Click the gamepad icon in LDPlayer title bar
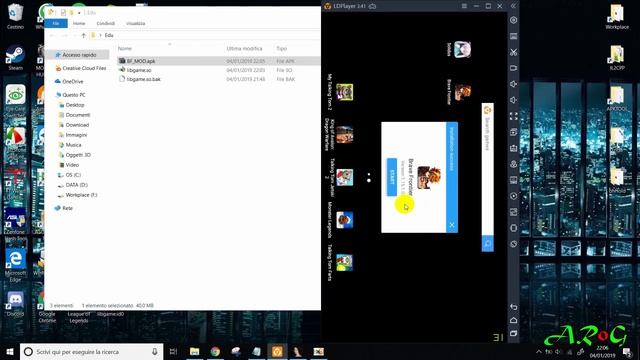The image size is (640, 360). click(373, 6)
